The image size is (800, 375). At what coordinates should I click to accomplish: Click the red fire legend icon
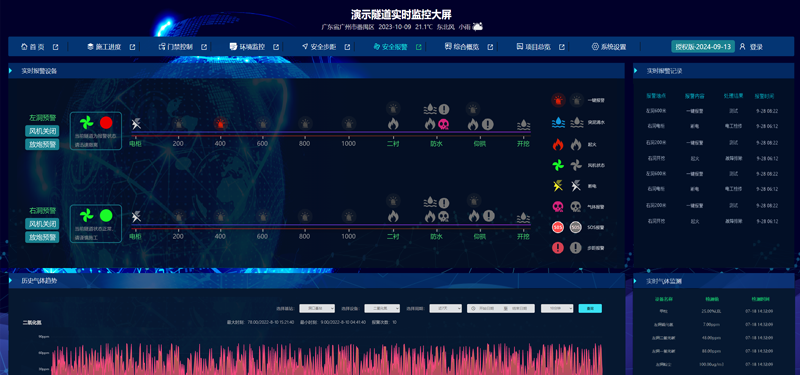[558, 145]
